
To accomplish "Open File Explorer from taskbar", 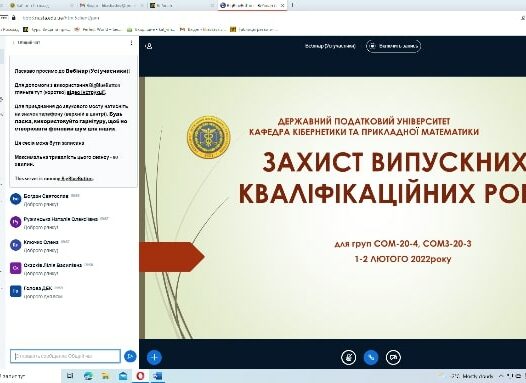I will coord(106,376).
